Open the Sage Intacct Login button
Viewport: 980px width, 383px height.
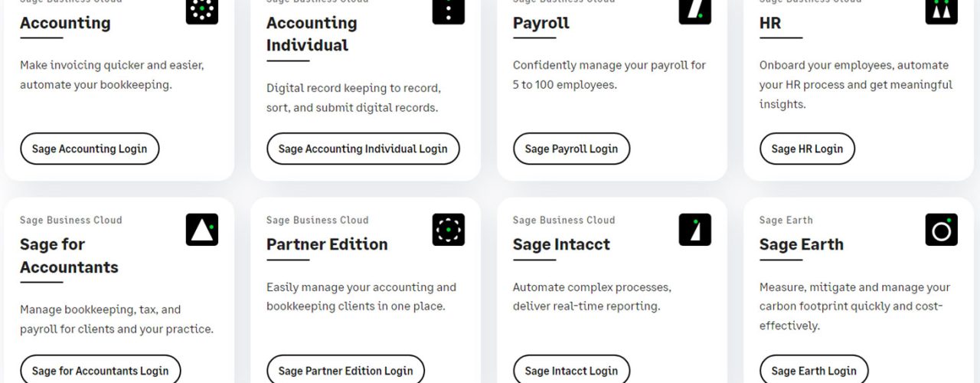point(571,370)
